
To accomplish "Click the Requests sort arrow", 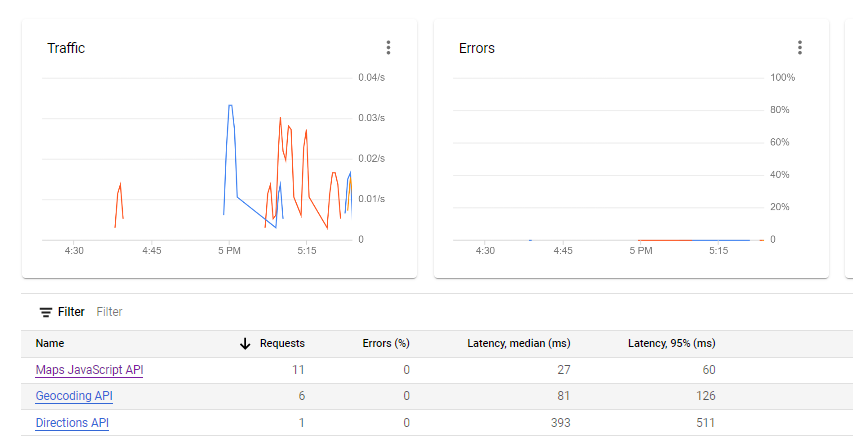I will pos(245,343).
